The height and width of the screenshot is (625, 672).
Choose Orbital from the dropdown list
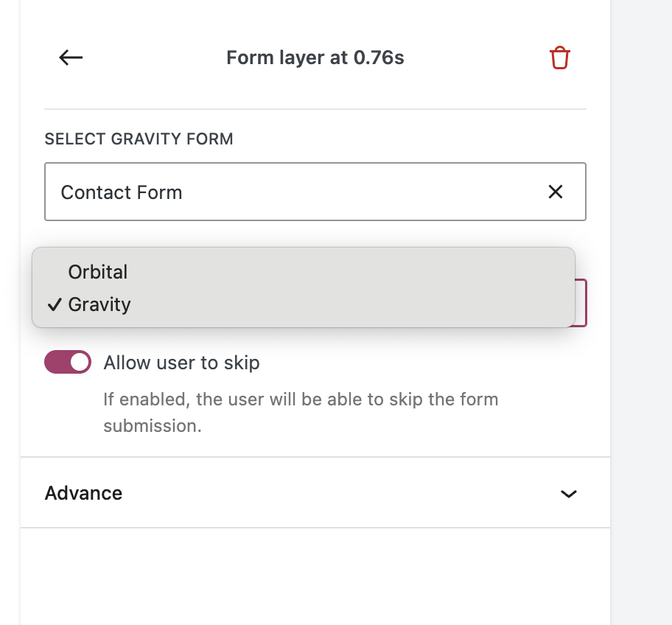(98, 272)
